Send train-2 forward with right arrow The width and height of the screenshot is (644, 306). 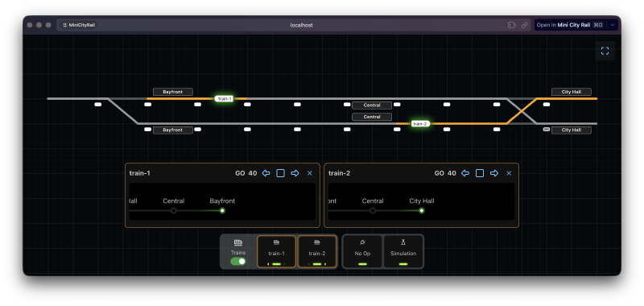[x=494, y=173]
